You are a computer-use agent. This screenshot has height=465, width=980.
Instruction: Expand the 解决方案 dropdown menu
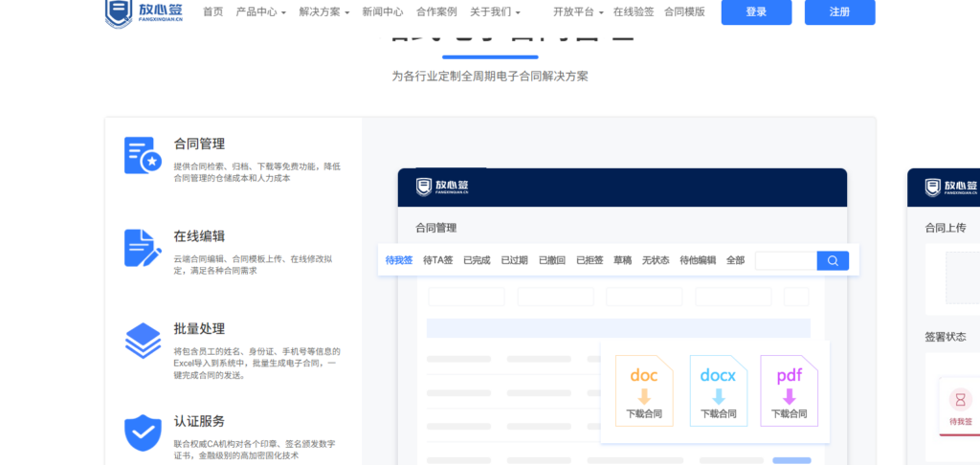point(323,12)
